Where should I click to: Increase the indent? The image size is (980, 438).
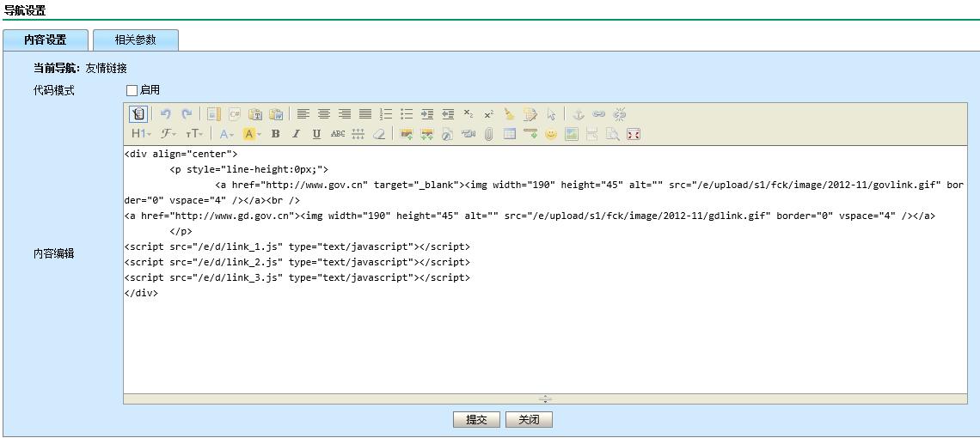coord(427,113)
